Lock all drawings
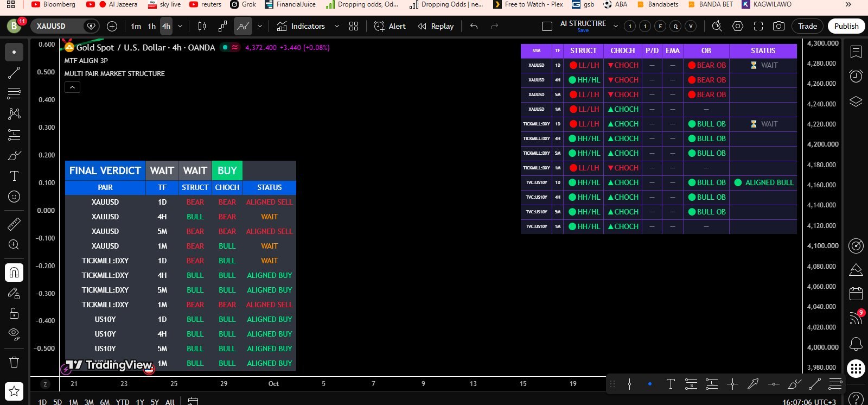The image size is (868, 405). point(14,314)
